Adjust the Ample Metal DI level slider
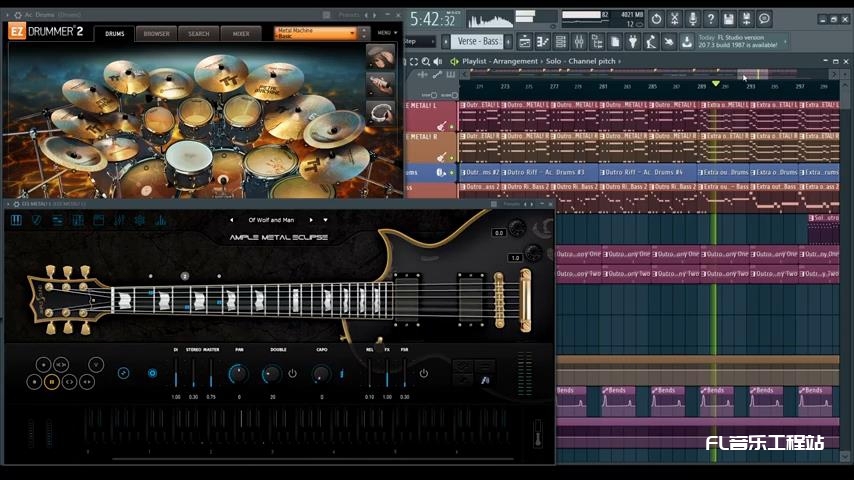The image size is (854, 480). click(175, 373)
